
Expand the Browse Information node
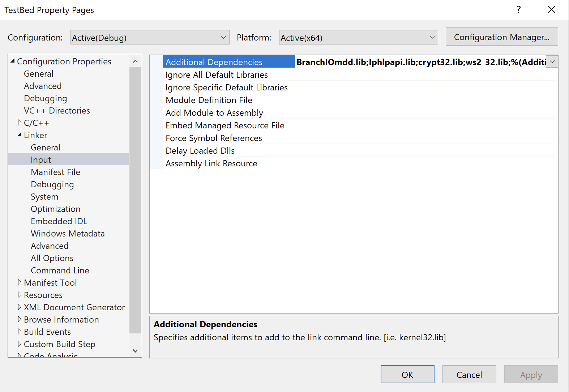point(20,319)
